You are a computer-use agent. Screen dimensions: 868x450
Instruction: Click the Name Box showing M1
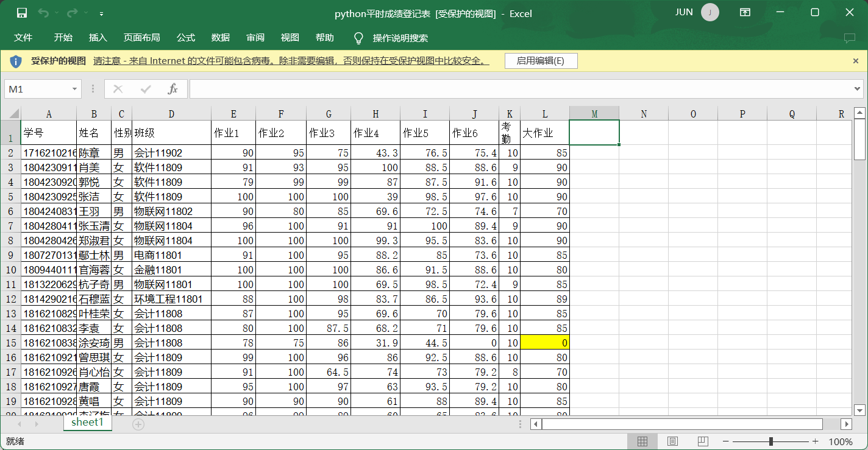[x=38, y=89]
